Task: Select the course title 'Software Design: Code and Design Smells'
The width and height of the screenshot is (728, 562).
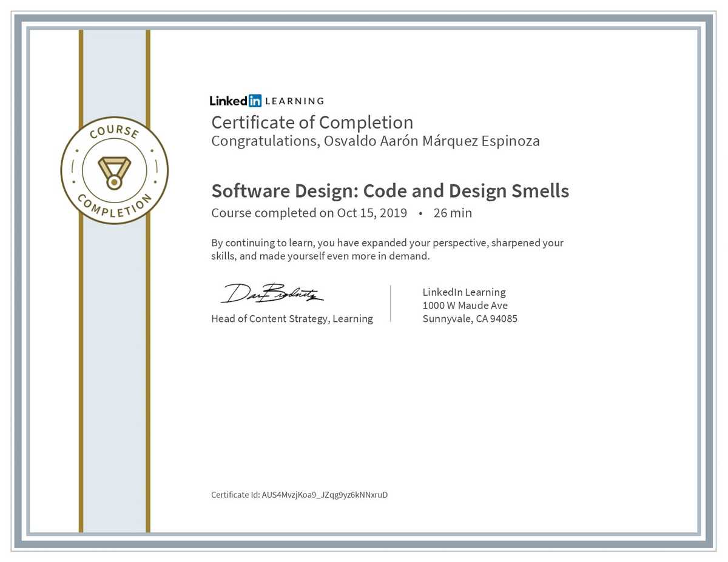Action: [x=390, y=191]
